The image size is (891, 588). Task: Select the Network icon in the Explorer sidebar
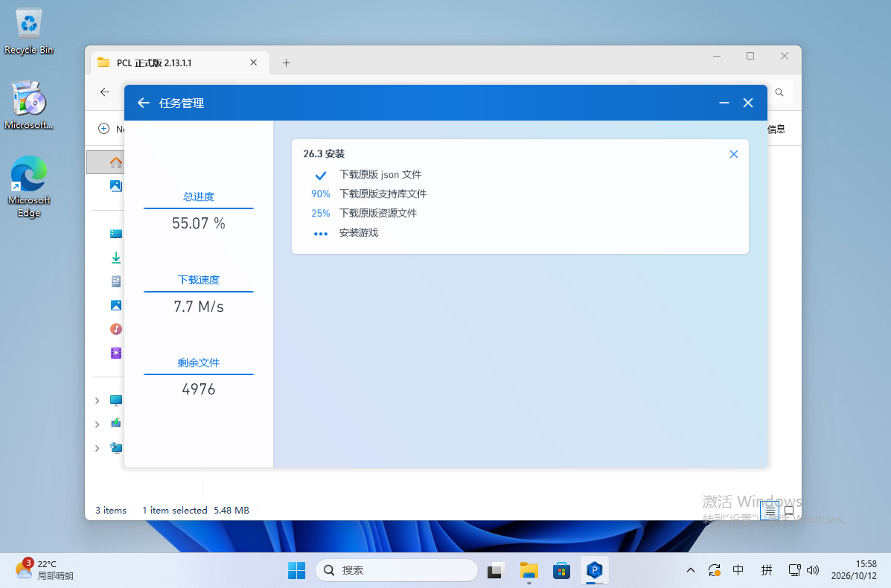[116, 447]
